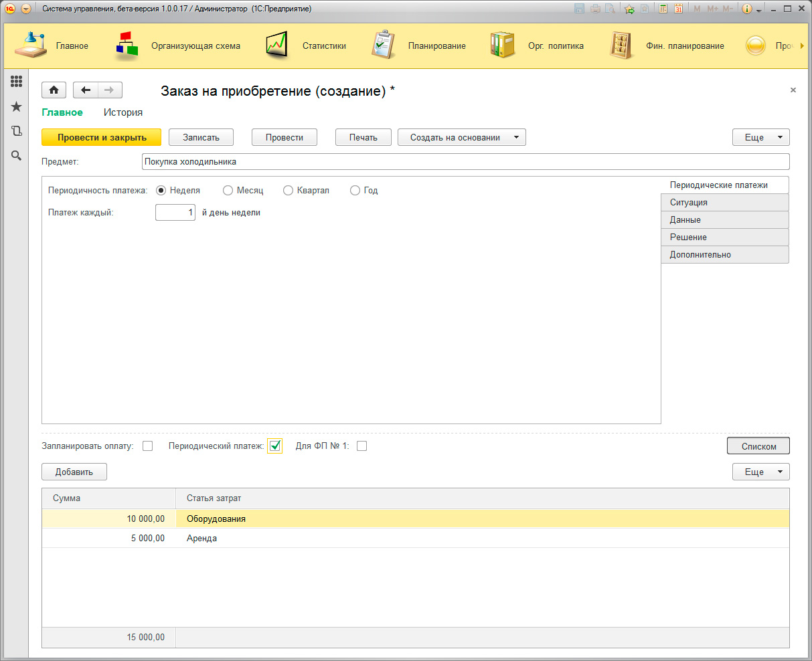
Task: Click the Платеж каждый day number field
Action: 175,212
